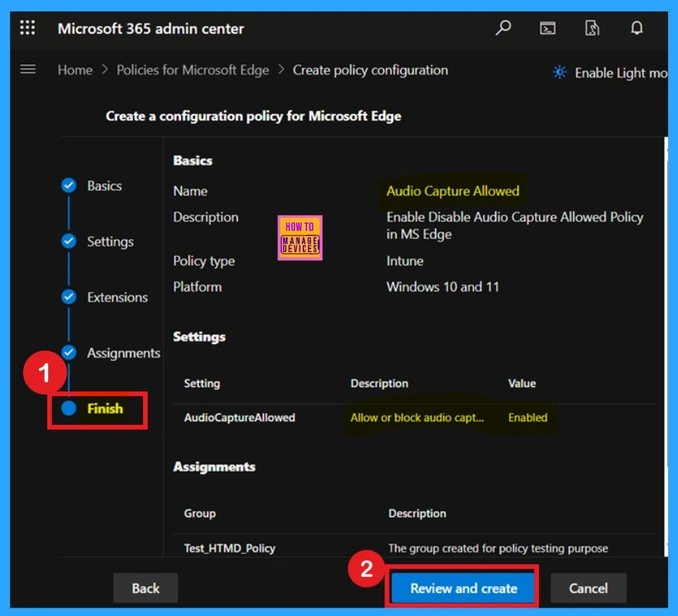
Task: Click the AudioCaptureAllowed setting row
Action: [x=414, y=417]
